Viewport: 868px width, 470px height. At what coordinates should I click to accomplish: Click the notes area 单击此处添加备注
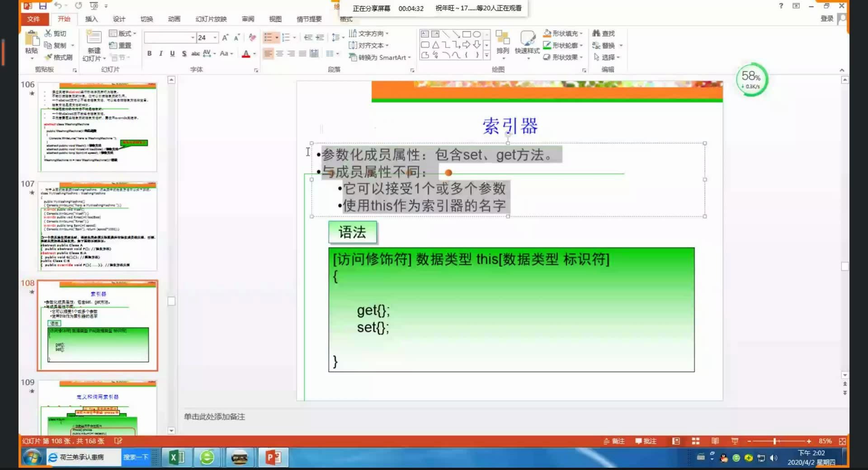coord(214,417)
